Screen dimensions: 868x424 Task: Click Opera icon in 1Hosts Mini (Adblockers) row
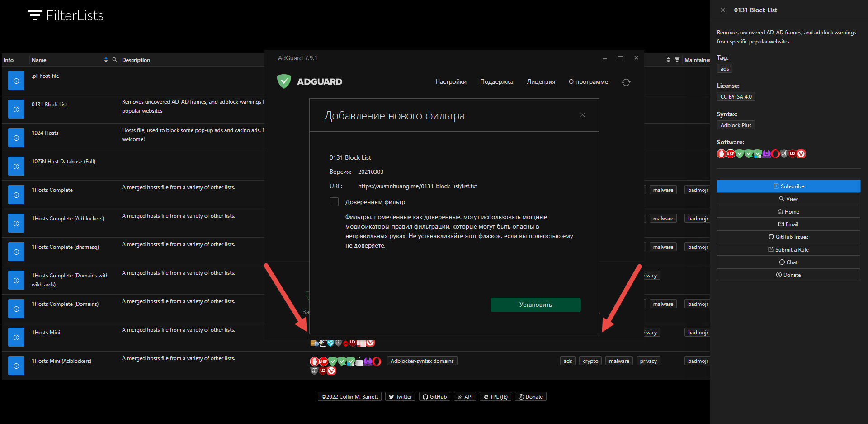click(377, 362)
